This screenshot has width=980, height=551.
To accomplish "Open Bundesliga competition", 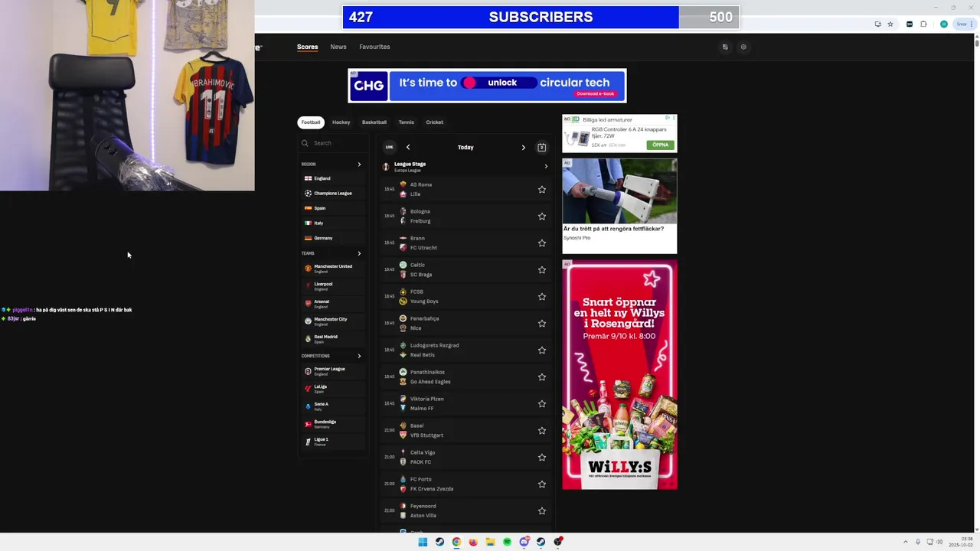I will point(332,423).
